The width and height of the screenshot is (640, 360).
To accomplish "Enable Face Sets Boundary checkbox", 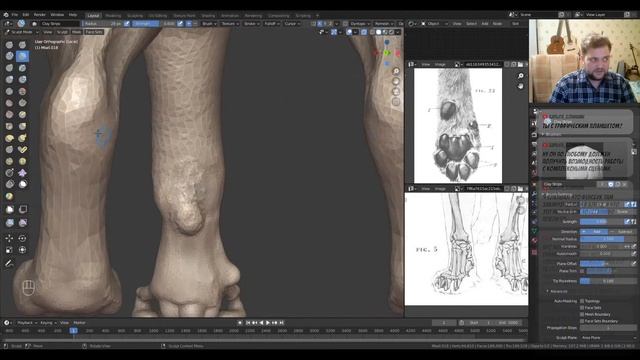I will [x=582, y=321].
